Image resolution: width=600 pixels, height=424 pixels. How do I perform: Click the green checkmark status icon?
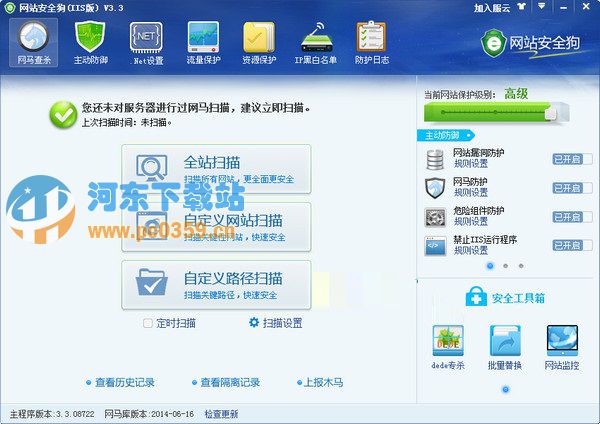[64, 114]
